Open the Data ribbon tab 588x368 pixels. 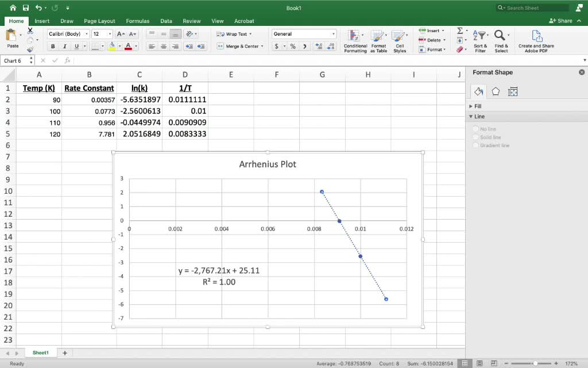coord(166,21)
